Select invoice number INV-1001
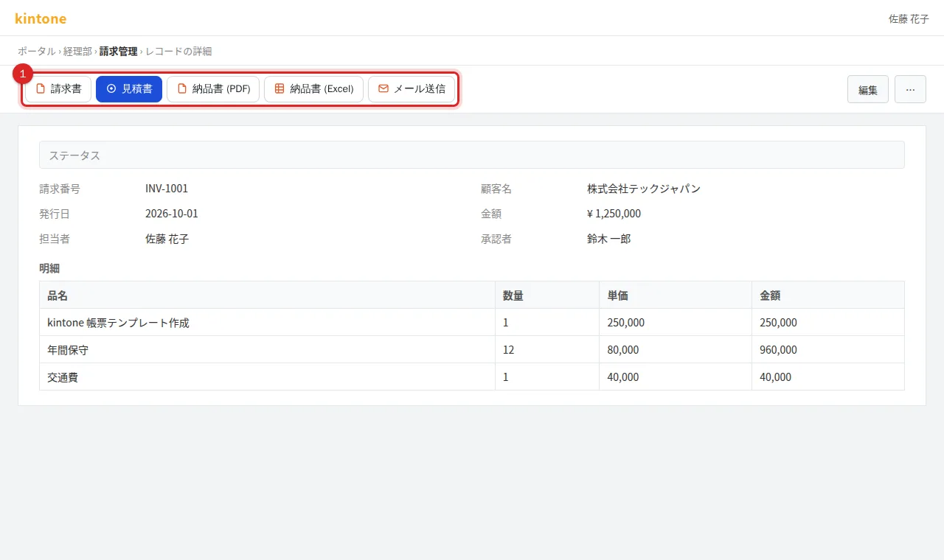The width and height of the screenshot is (944, 560). point(167,189)
